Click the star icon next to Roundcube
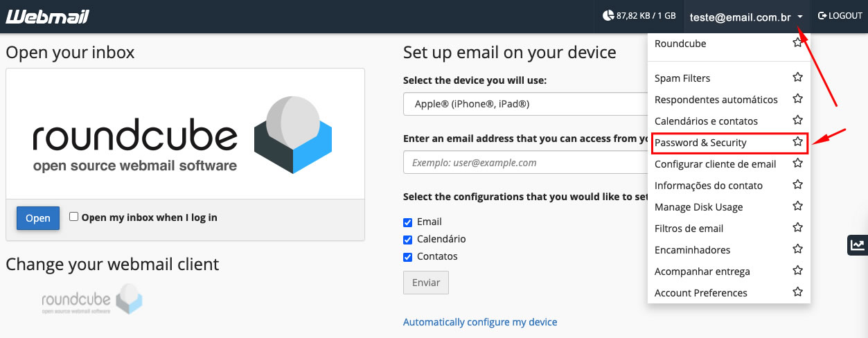Screen dimensions: 868x338 pyautogui.click(x=797, y=44)
